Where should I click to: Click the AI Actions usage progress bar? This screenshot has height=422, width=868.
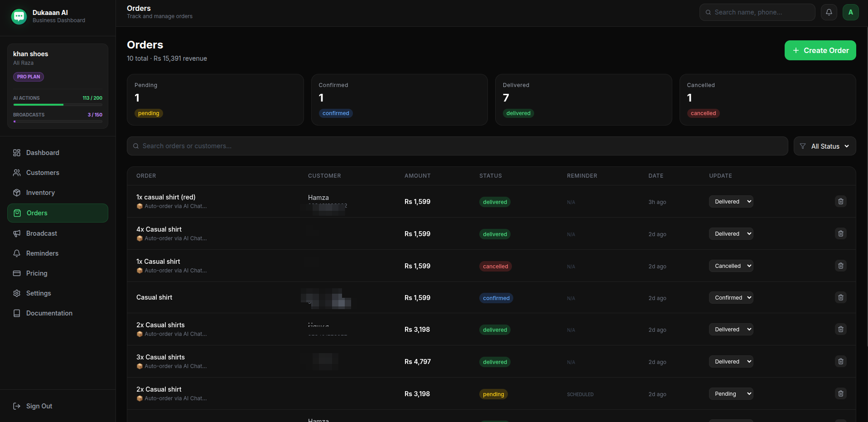[x=58, y=105]
